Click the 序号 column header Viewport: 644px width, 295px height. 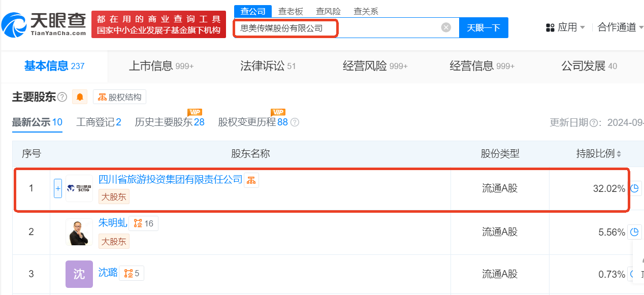(x=31, y=154)
